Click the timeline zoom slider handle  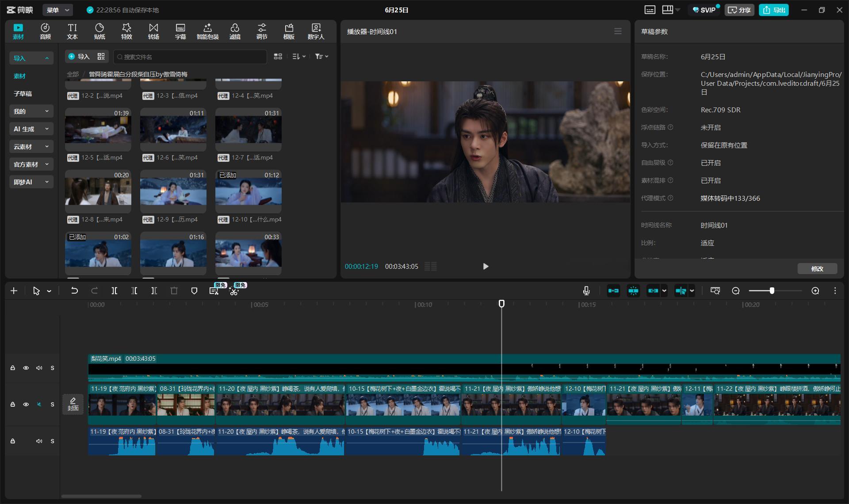(x=772, y=291)
